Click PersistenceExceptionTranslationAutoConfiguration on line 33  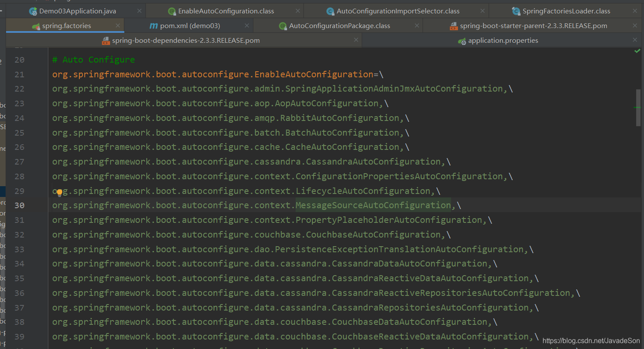[x=399, y=249]
